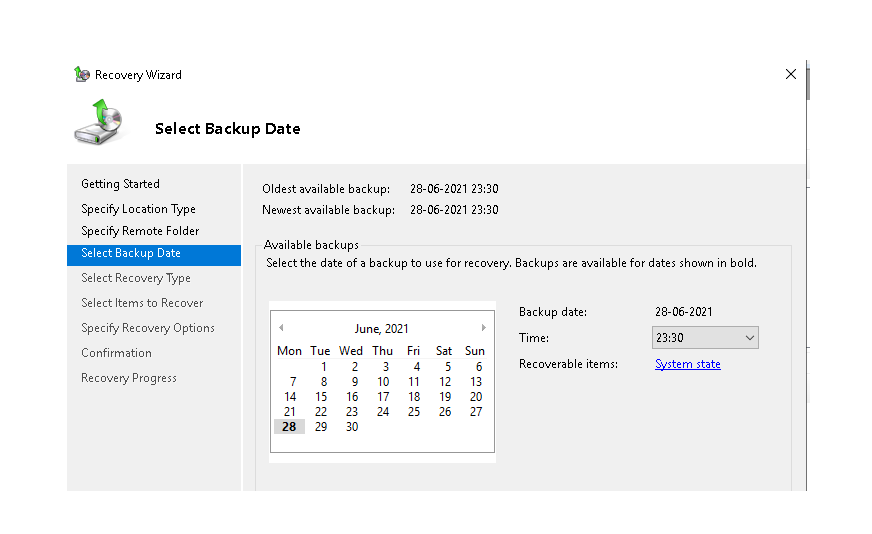Pick date 11 in calendar
872x534 pixels.
click(x=414, y=382)
